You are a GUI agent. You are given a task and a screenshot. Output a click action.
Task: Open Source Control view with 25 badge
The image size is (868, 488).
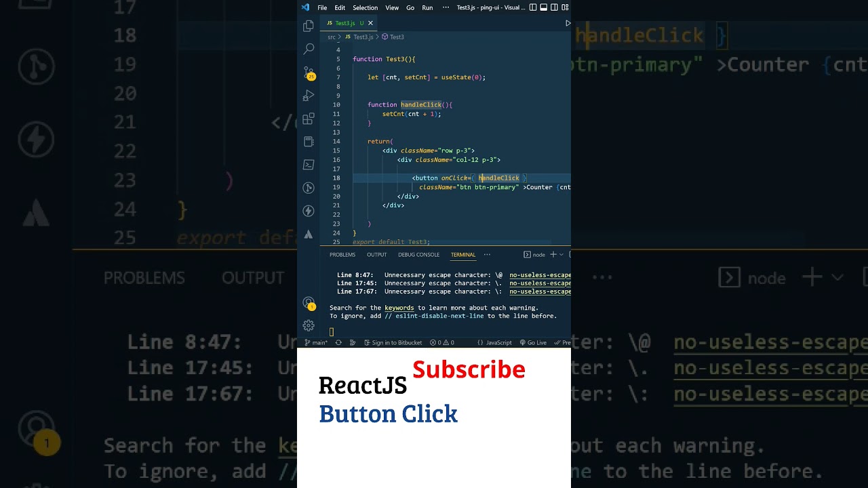pyautogui.click(x=309, y=73)
